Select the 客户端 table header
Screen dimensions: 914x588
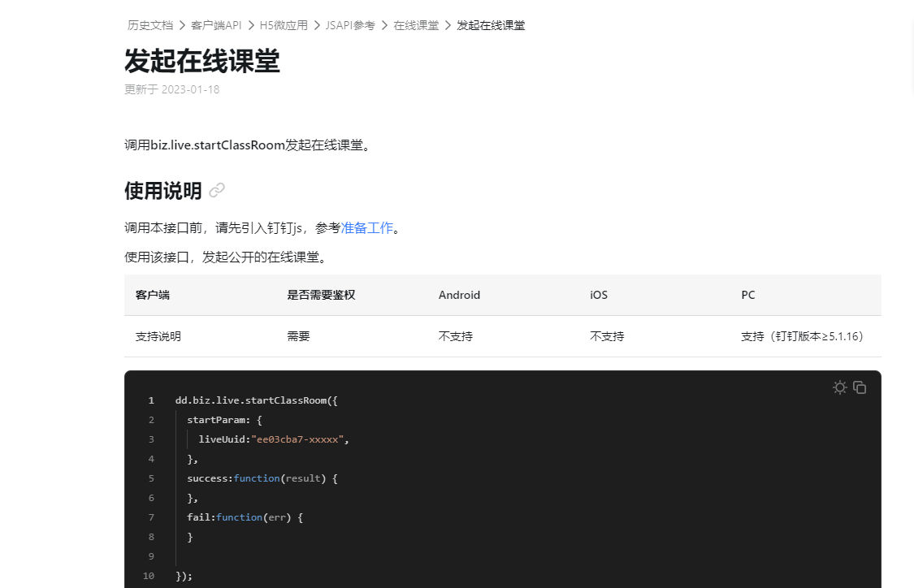pyautogui.click(x=153, y=295)
